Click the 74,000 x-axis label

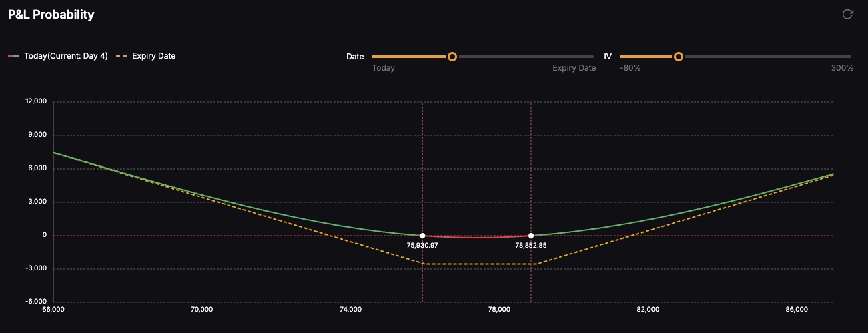pos(350,310)
